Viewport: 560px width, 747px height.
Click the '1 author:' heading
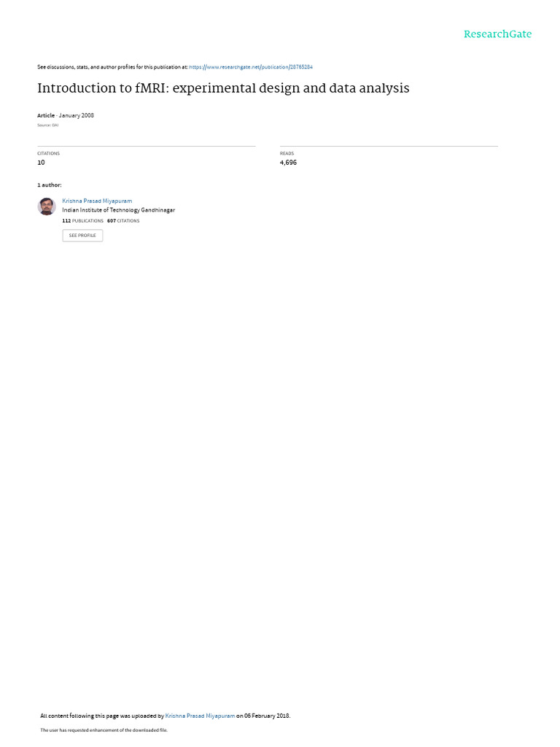pyautogui.click(x=50, y=185)
